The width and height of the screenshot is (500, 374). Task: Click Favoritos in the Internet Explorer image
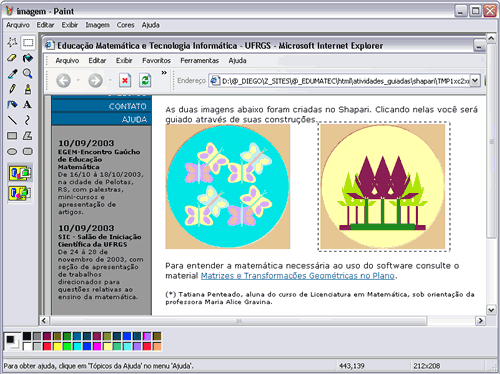[156, 61]
